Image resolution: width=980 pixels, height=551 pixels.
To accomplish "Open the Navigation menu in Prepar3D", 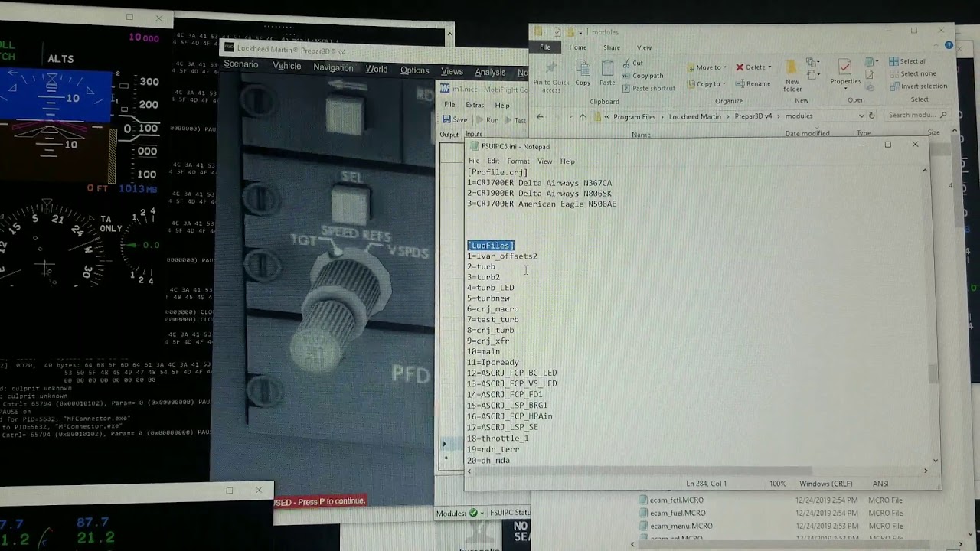I will [x=333, y=67].
